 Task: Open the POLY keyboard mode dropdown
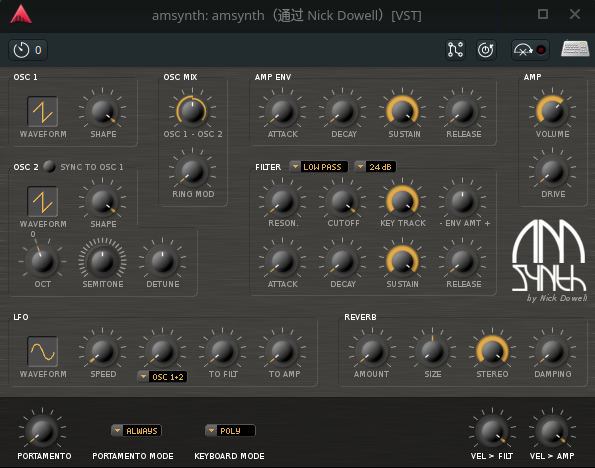click(230, 430)
